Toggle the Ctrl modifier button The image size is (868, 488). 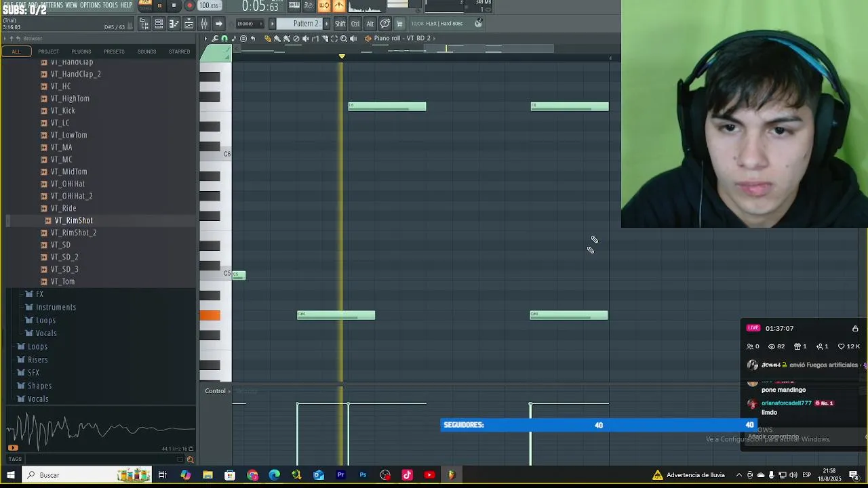(x=355, y=24)
